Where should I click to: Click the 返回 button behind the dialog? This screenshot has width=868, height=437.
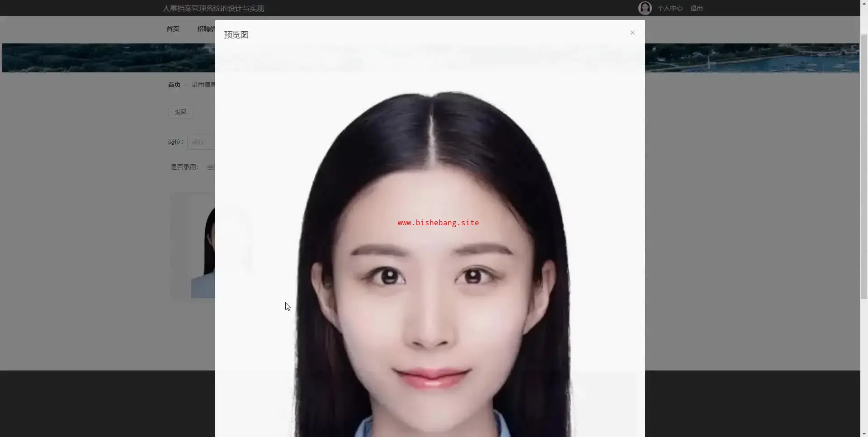point(180,112)
